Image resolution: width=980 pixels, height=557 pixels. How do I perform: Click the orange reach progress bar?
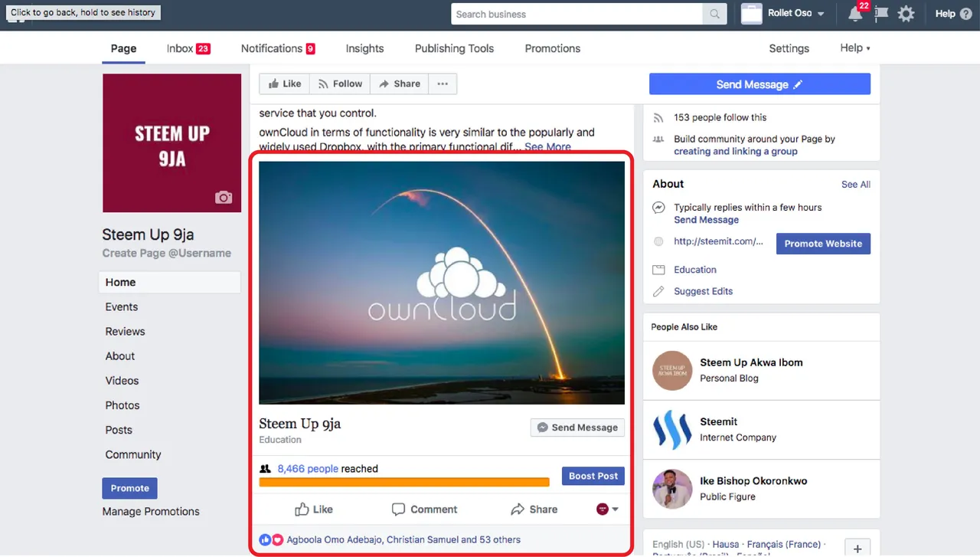click(x=404, y=482)
